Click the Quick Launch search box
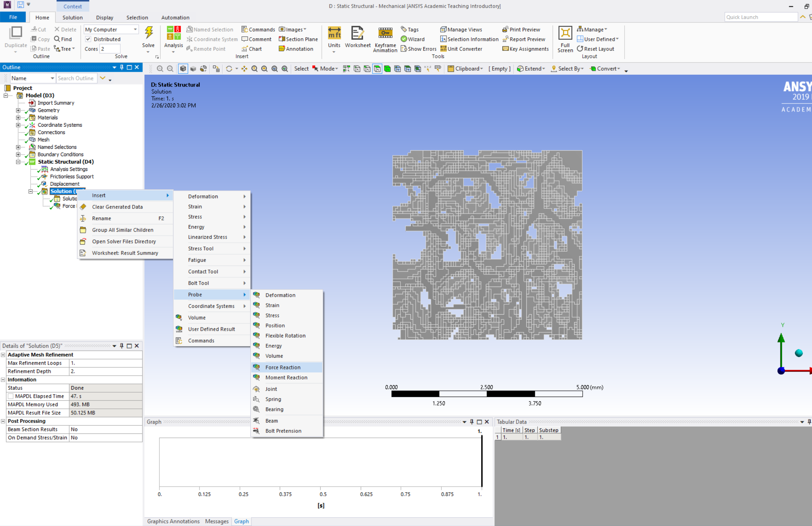 coord(761,17)
